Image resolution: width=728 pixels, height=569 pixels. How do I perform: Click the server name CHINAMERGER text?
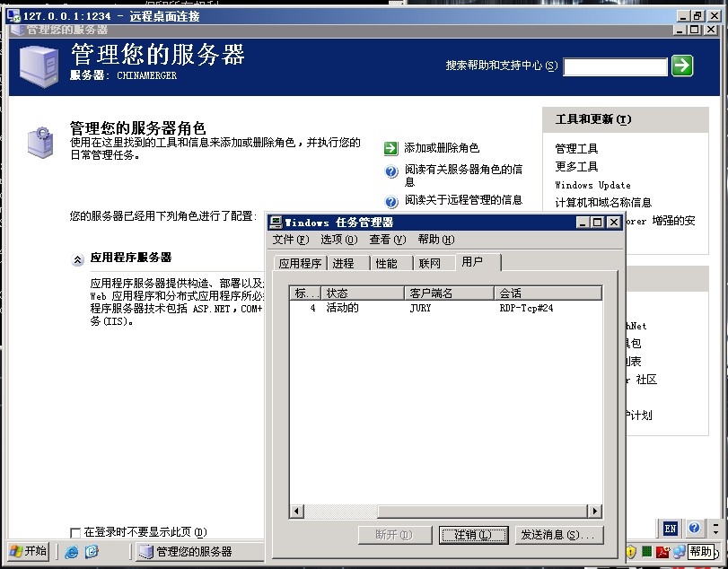146,75
